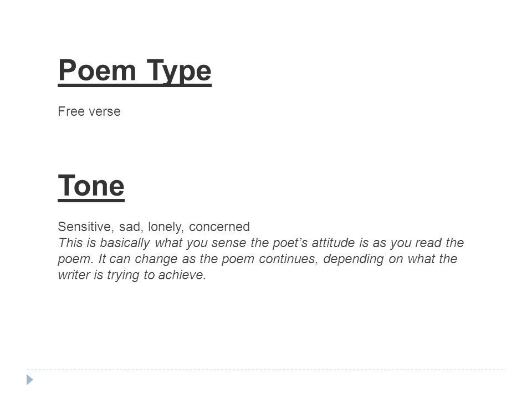The image size is (532, 399).
Task: Click the 'Poem Type' heading
Action: (135, 71)
